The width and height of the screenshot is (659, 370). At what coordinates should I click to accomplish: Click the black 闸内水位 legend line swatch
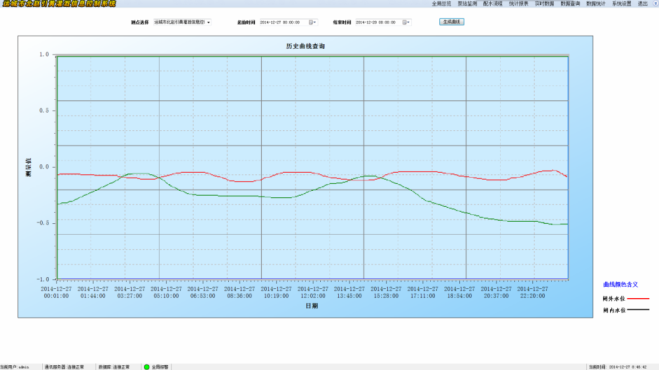[638, 310]
